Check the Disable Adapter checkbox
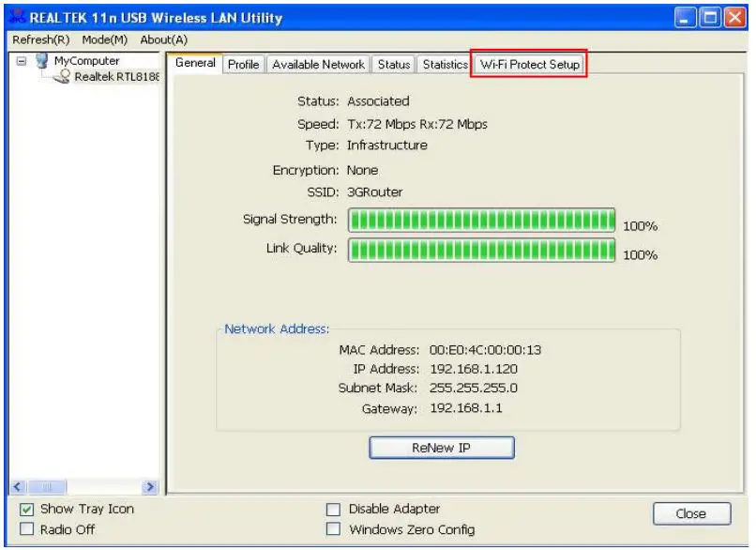 (x=333, y=510)
